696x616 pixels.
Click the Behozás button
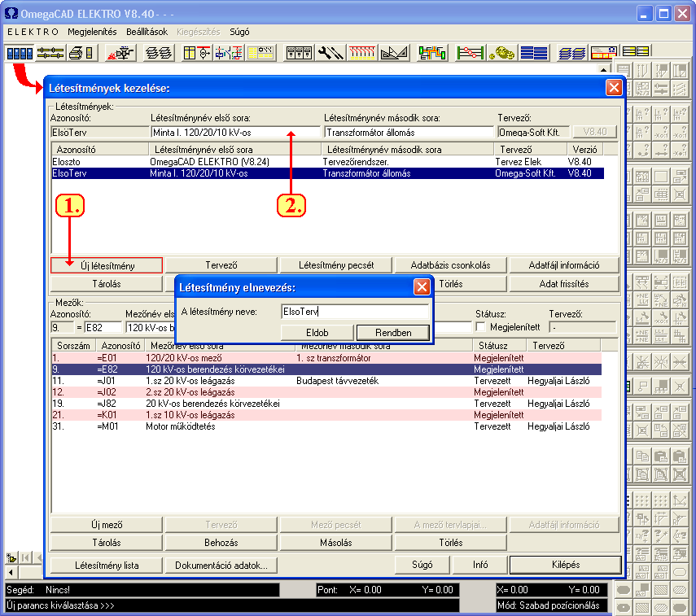221,542
